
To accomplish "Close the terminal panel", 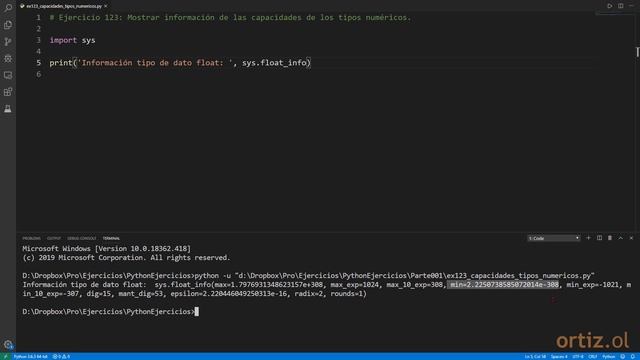I will point(631,238).
